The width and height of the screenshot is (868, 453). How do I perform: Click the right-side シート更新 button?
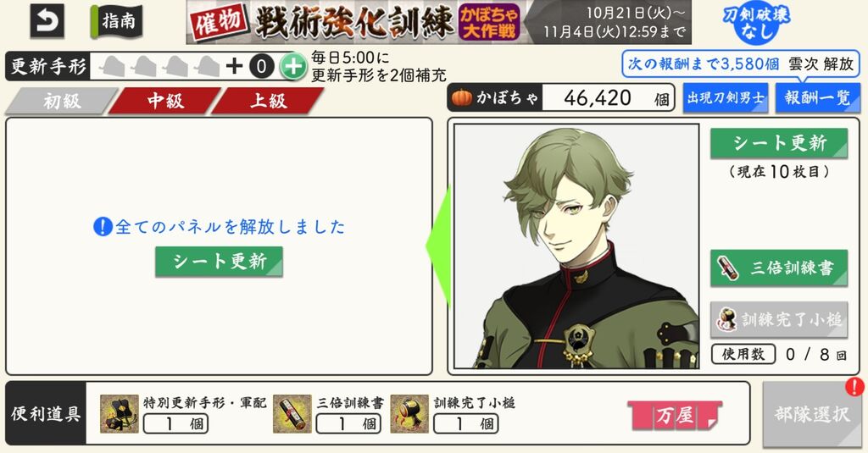[x=779, y=144]
